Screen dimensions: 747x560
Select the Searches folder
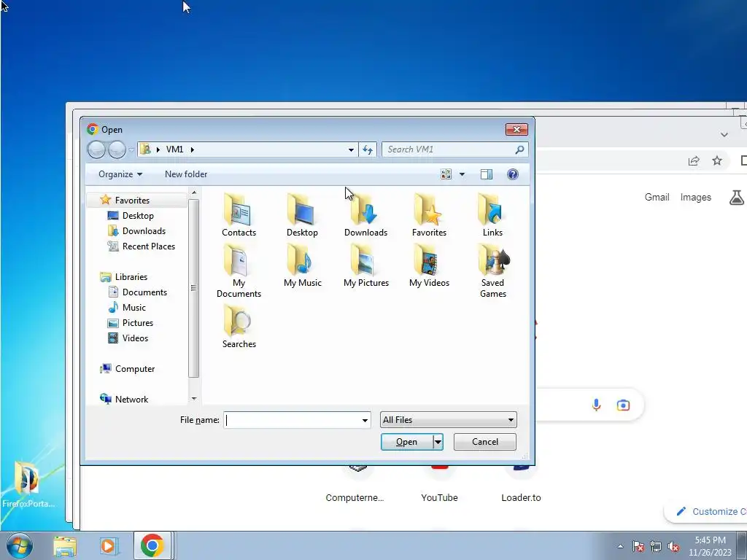239,326
